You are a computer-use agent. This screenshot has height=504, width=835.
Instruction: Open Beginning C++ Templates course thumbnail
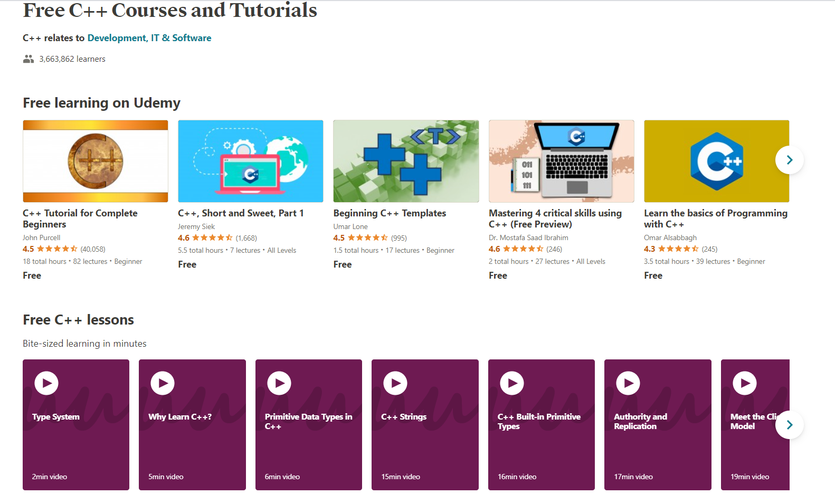pyautogui.click(x=406, y=161)
